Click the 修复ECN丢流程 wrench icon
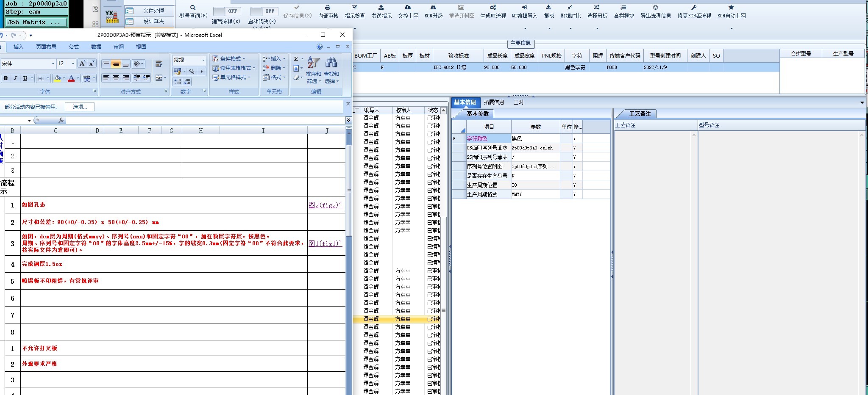The width and height of the screenshot is (868, 395). 694,8
